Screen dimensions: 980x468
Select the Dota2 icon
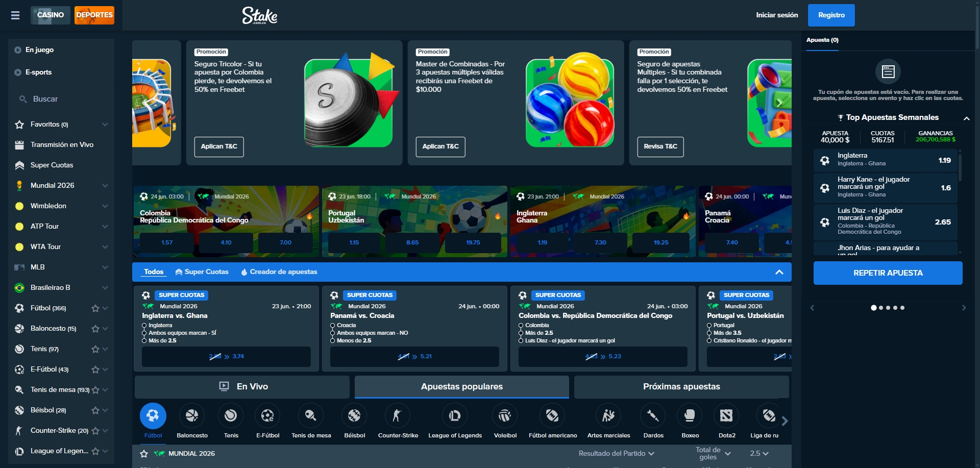coord(726,416)
